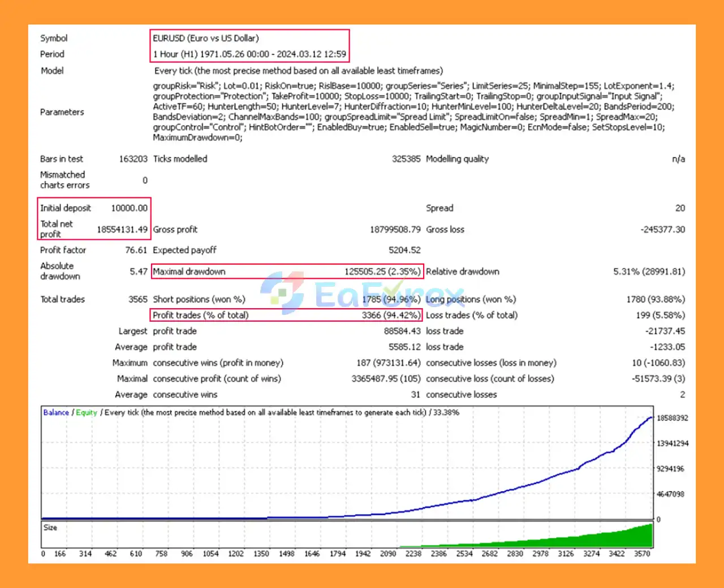Click the blue Balance legend label
This screenshot has height=588, width=724.
coord(56,413)
